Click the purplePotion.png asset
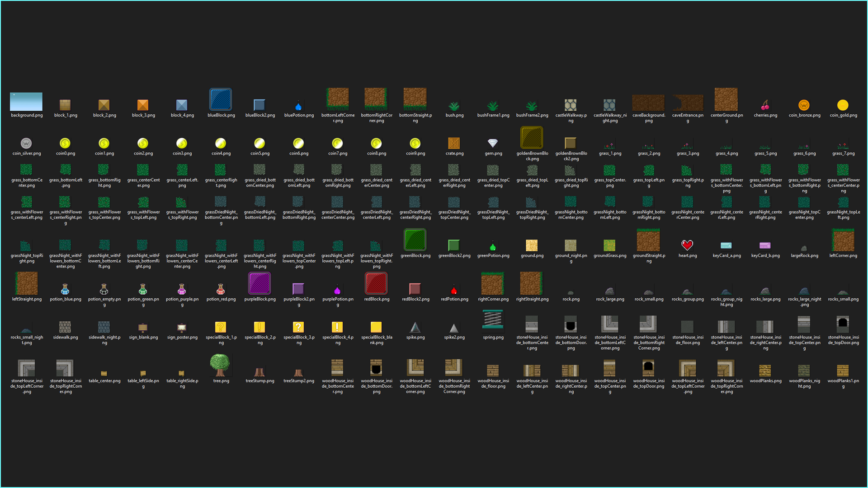 (337, 287)
